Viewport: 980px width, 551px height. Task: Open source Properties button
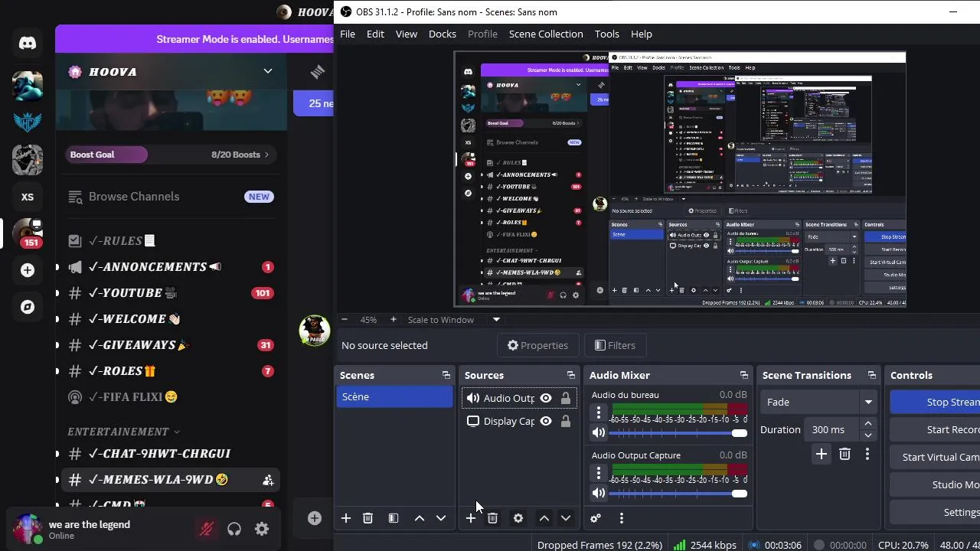(537, 345)
